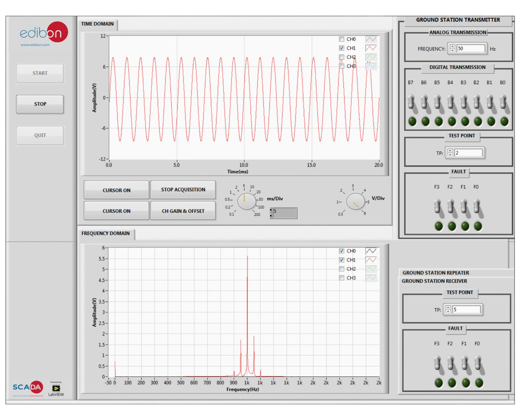Toggle digital bit B3 switch

click(x=464, y=102)
